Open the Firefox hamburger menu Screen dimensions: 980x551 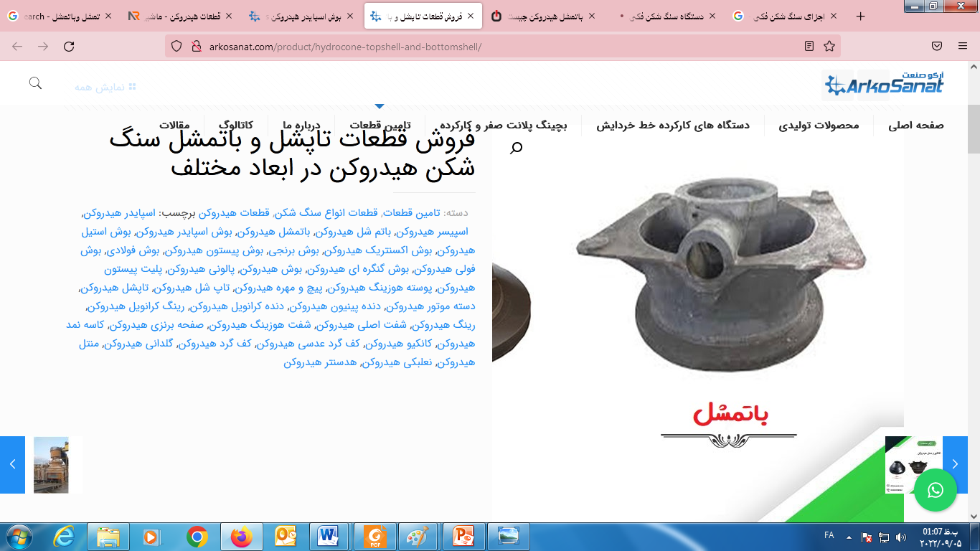[963, 47]
